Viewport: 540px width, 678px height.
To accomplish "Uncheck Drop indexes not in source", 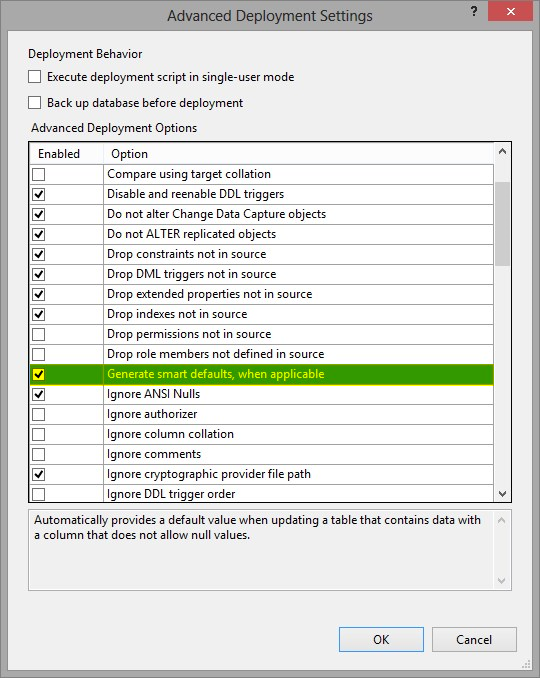I will click(x=38, y=314).
